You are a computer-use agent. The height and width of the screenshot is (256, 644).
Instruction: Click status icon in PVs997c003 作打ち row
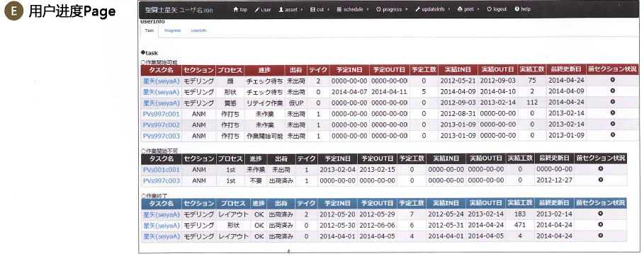tap(612, 134)
